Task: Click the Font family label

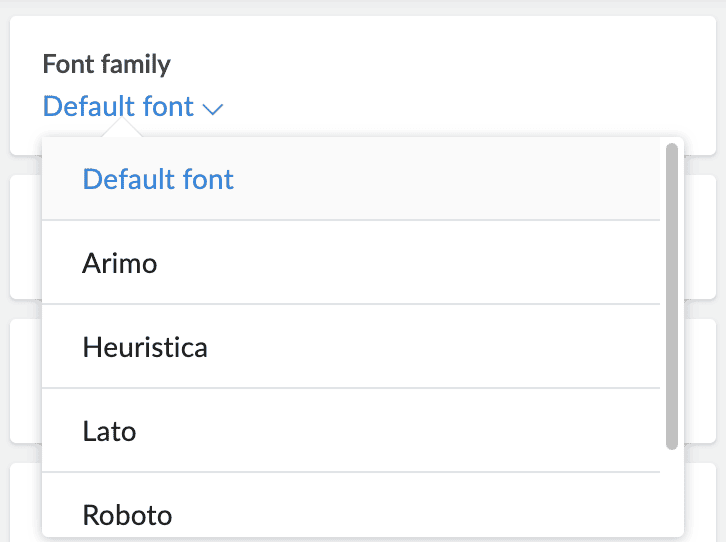Action: [106, 65]
